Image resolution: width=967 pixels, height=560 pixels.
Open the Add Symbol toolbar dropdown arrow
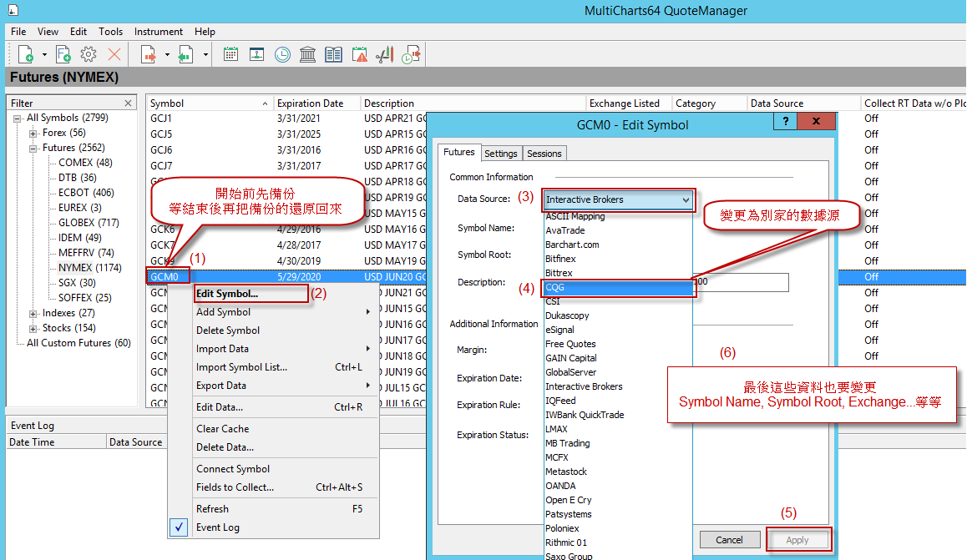pos(44,55)
